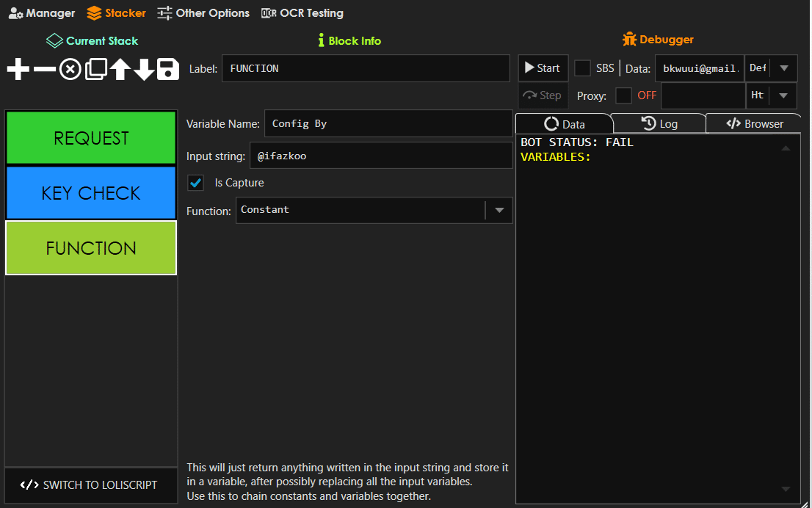
Task: Expand the wordlist type dropdown next to Data
Action: [783, 68]
